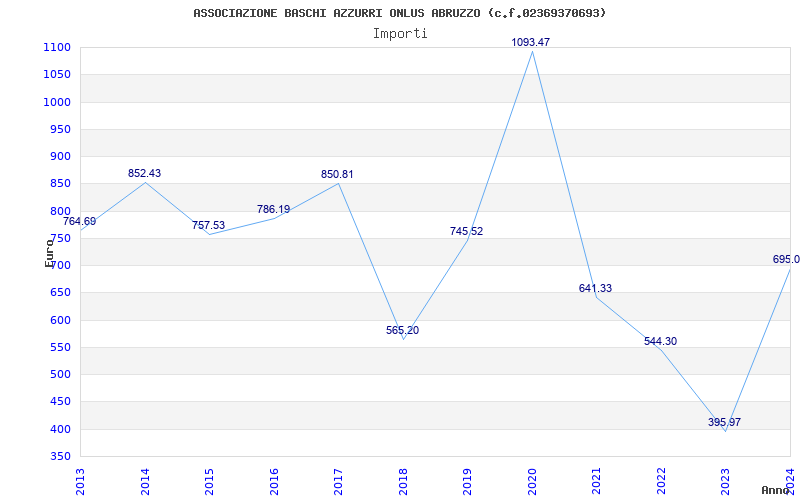The height and width of the screenshot is (500, 800).
Task: Click the Anno x-axis title
Action: click(x=776, y=491)
